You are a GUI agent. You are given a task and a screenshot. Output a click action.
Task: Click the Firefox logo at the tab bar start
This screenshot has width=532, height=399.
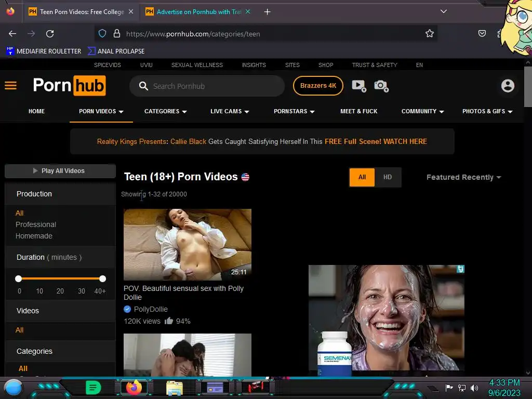[10, 11]
